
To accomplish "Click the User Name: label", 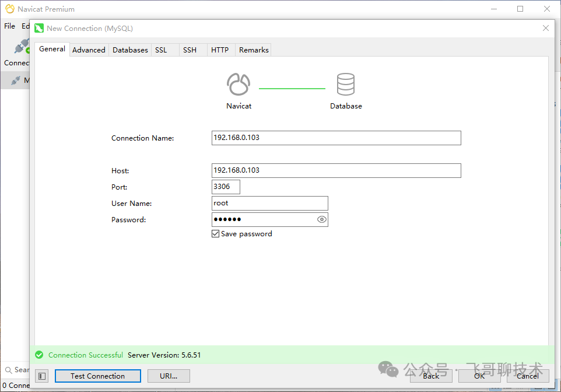I will coord(131,204).
